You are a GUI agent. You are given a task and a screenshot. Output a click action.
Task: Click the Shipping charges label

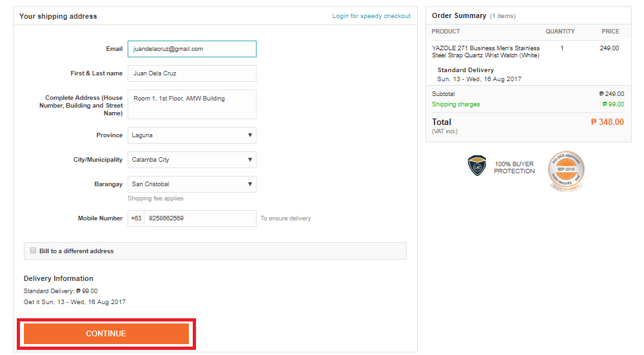tap(456, 104)
